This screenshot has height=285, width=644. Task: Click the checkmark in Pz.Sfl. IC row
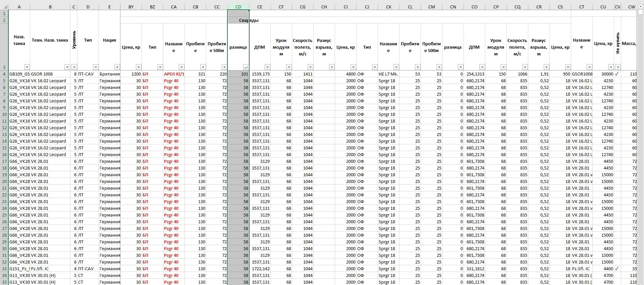pos(617,269)
